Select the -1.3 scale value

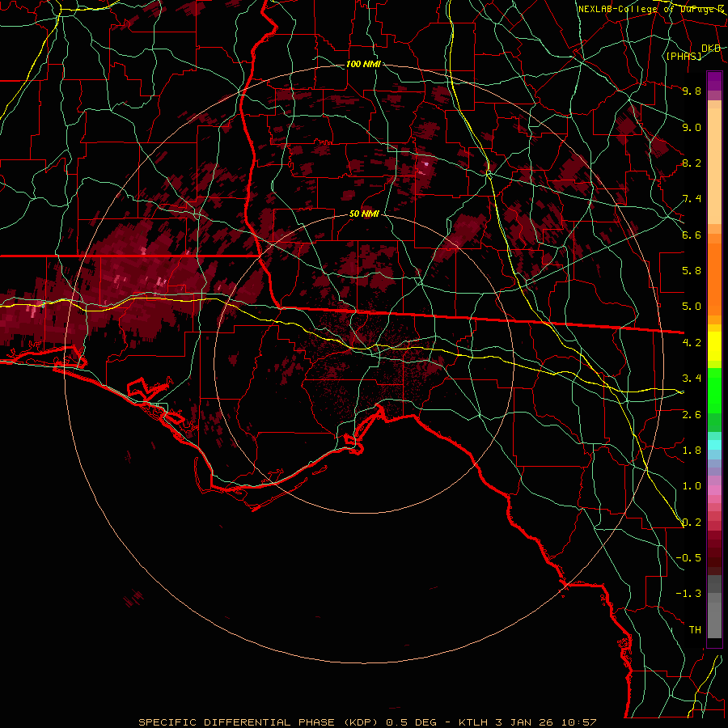click(688, 594)
